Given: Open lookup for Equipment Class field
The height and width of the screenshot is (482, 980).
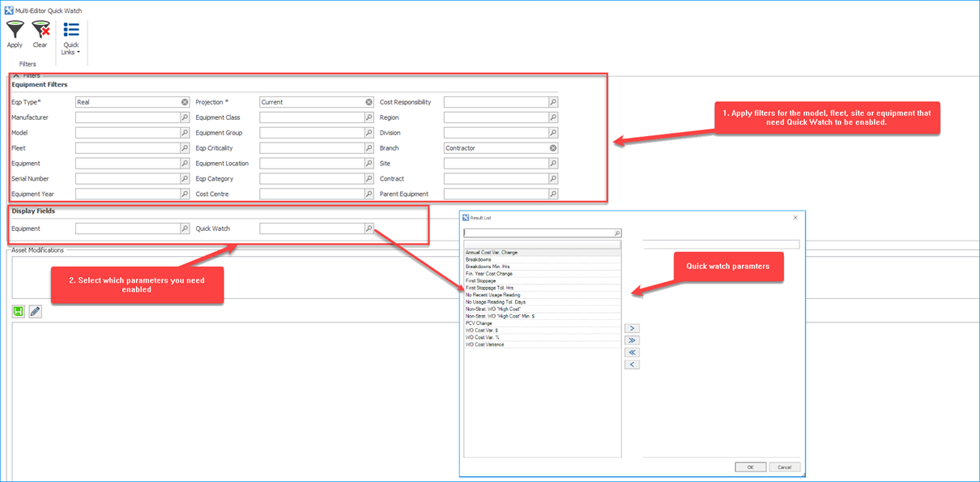Looking at the screenshot, I should click(369, 117).
